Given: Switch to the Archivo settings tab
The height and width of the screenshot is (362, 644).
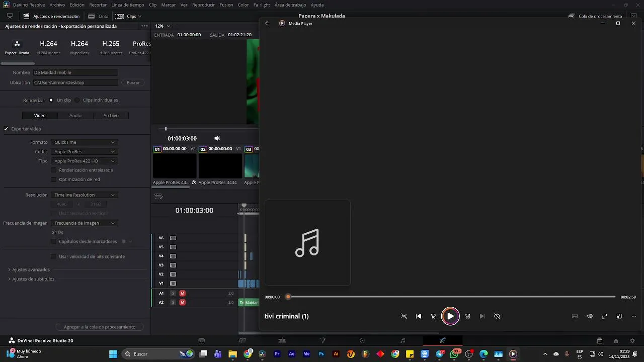Looking at the screenshot, I should click(x=111, y=115).
